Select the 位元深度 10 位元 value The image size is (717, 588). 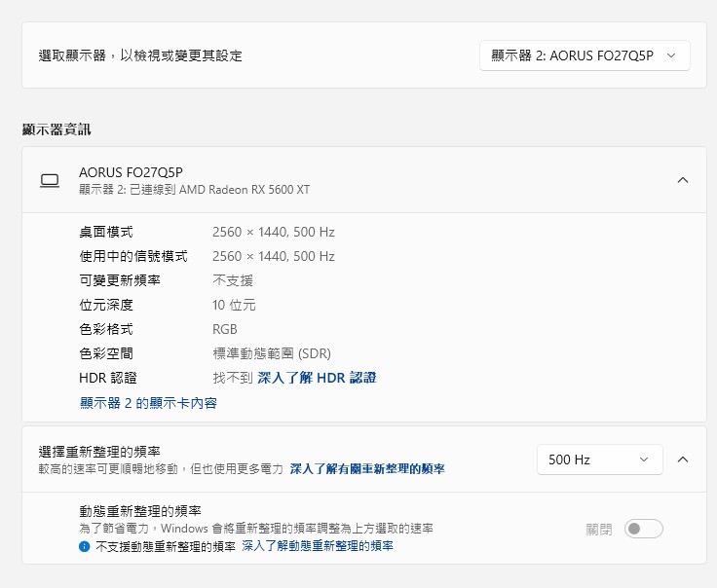(x=234, y=305)
